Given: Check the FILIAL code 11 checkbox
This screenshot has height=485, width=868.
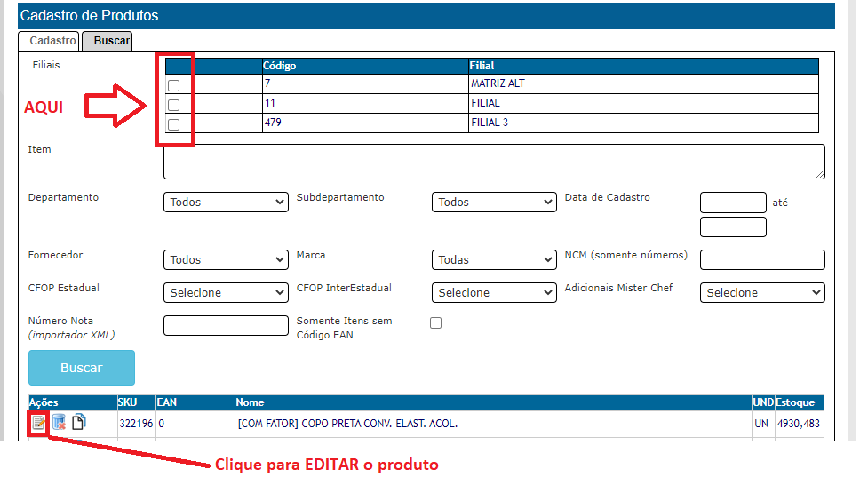Looking at the screenshot, I should (174, 105).
